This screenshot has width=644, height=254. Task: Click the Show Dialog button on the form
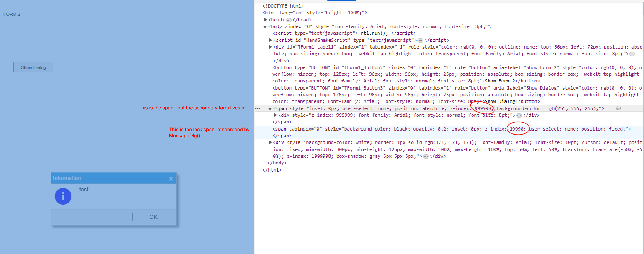click(33, 67)
